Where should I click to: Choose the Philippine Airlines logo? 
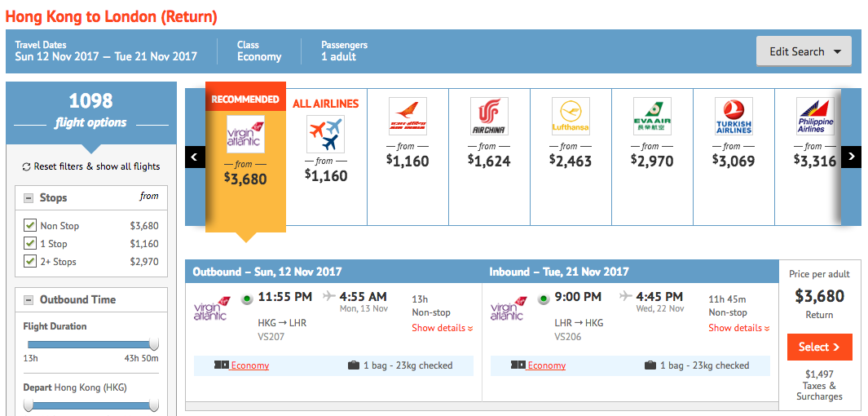pos(815,117)
